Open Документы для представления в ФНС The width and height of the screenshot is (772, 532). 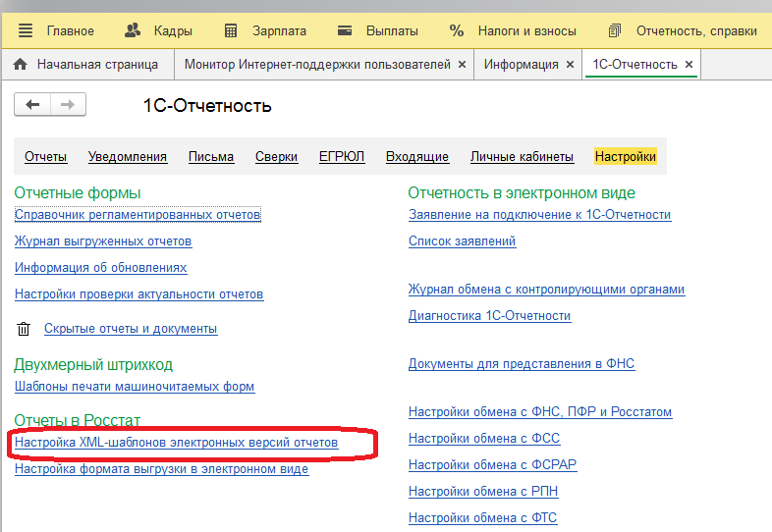(x=522, y=364)
